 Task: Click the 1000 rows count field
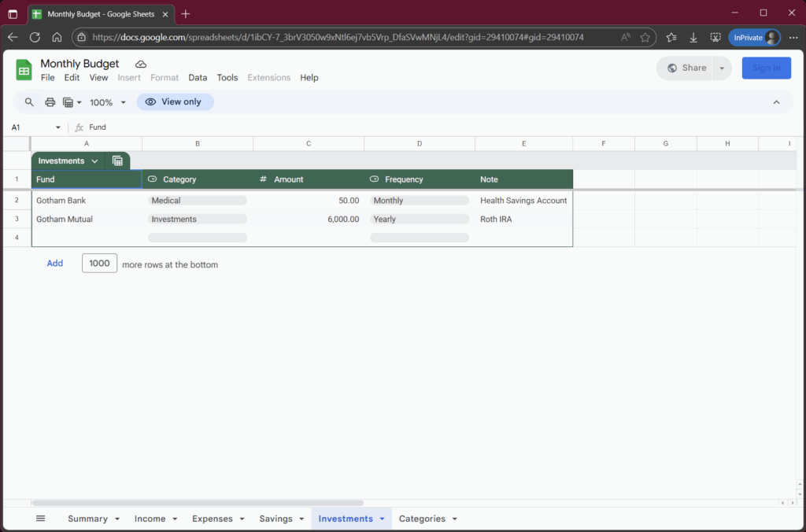tap(99, 263)
